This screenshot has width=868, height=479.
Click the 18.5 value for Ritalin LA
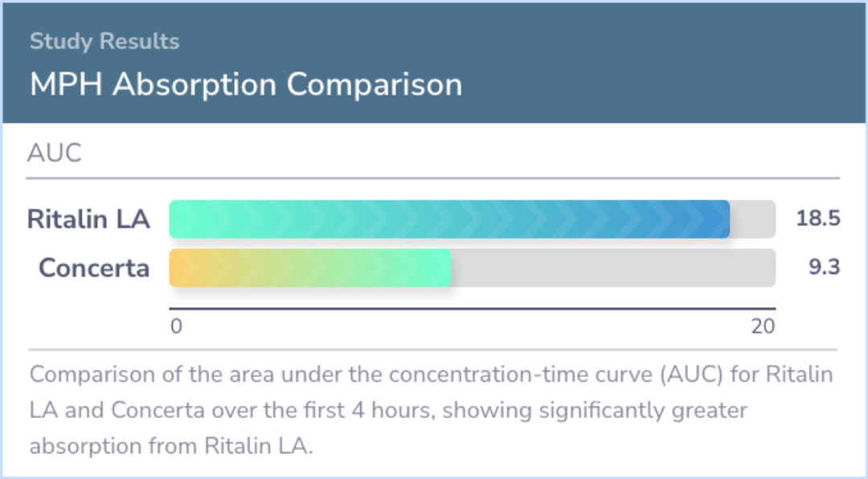(x=818, y=219)
